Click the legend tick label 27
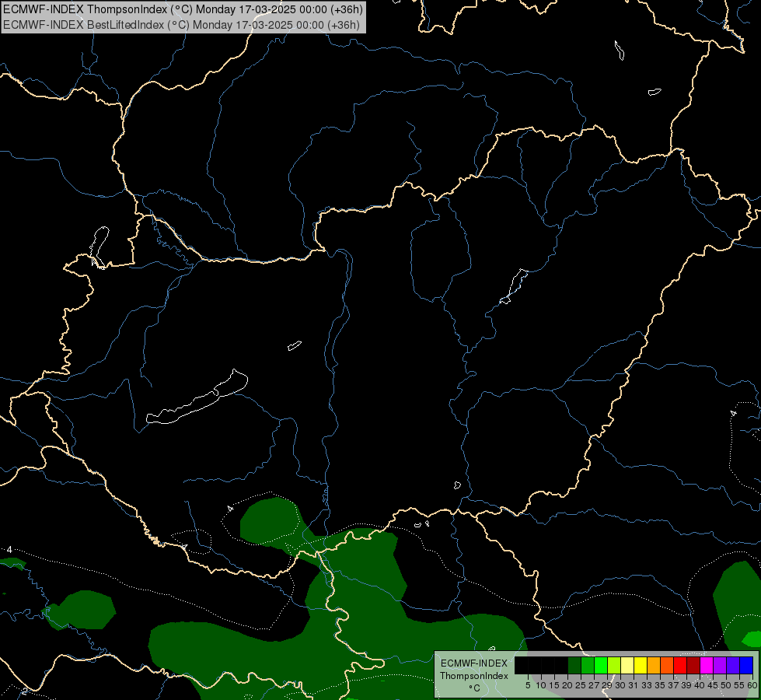Viewport: 761px width, 700px height. (x=594, y=685)
